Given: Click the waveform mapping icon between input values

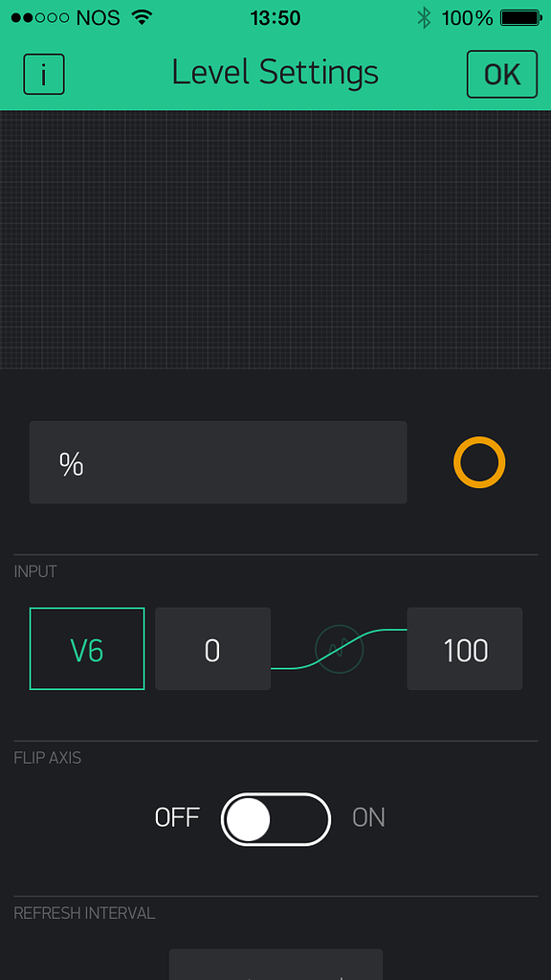Looking at the screenshot, I should point(339,649).
